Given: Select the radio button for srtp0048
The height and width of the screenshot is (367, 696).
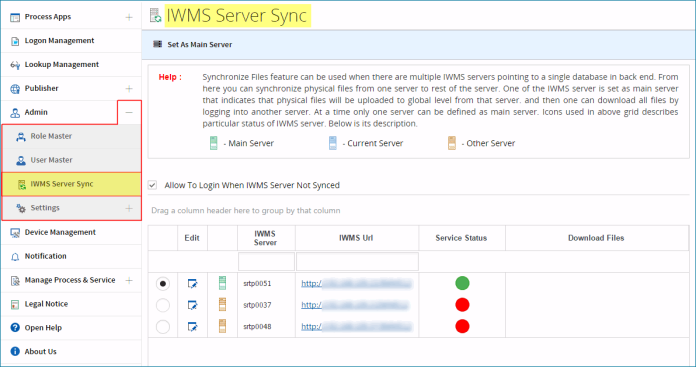Looking at the screenshot, I should pos(163,327).
